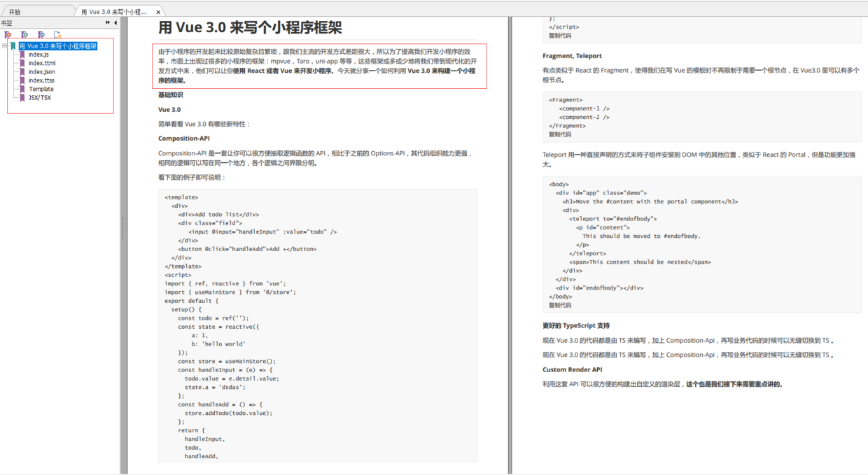Screen dimensions: 868x475
Task: Open the index.js bookmark
Action: 38,55
